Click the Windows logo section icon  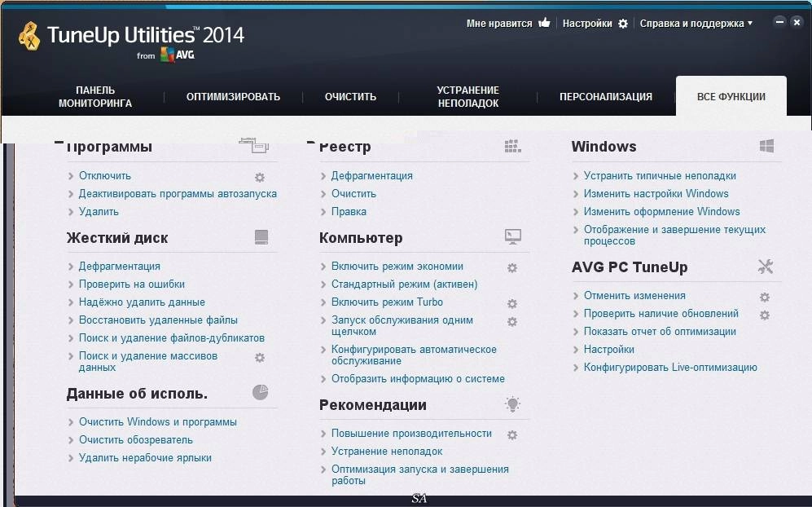(766, 146)
